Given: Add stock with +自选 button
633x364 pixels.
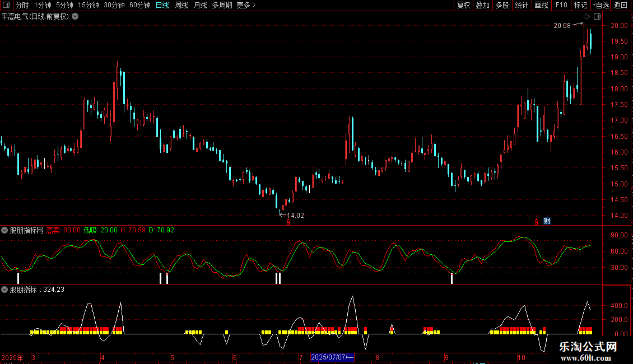Looking at the screenshot, I should pyautogui.click(x=600, y=5).
